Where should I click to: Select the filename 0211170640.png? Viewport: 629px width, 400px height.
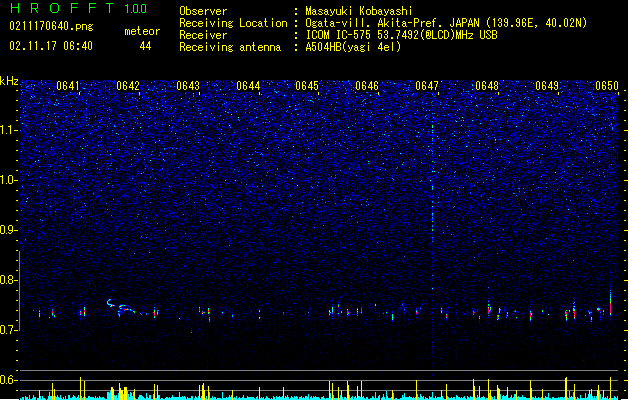(x=51, y=26)
